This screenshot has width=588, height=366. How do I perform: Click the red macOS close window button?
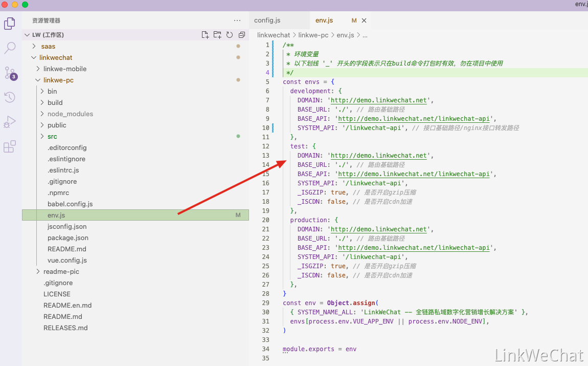5,5
